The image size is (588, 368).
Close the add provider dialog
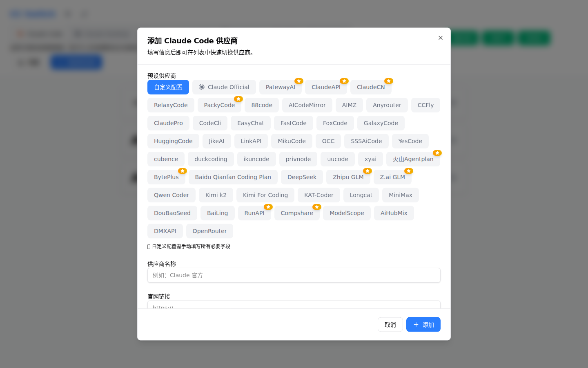tap(440, 38)
